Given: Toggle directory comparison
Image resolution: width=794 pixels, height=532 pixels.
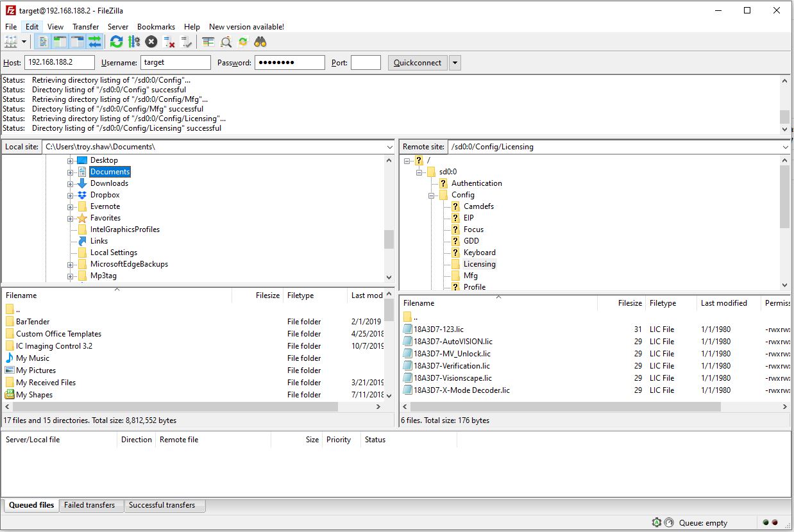Looking at the screenshot, I should (x=226, y=42).
